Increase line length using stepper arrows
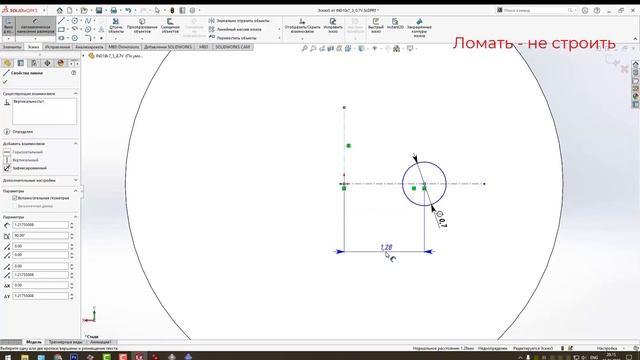The width and height of the screenshot is (640, 360). tap(72, 223)
